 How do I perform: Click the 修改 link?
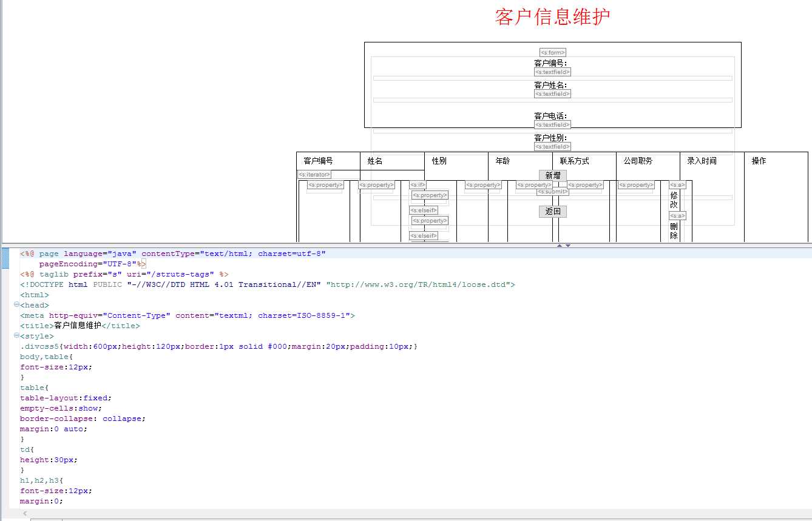tap(674, 200)
